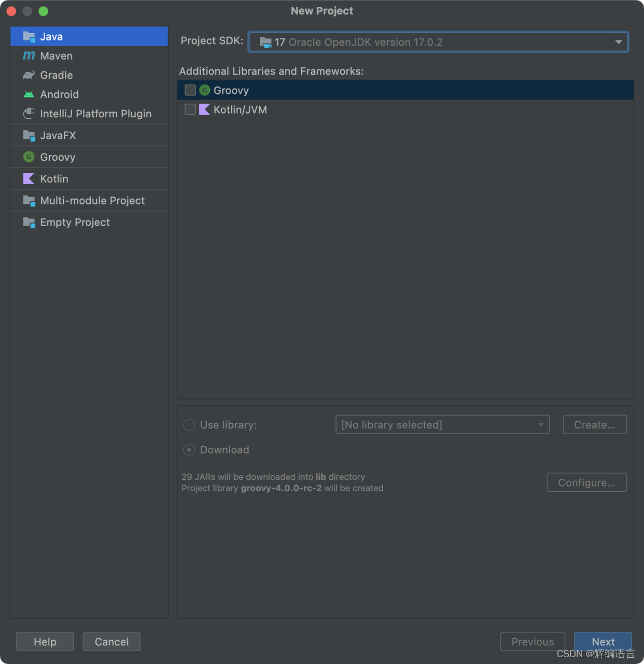The image size is (644, 664).
Task: Click the Help button
Action: point(45,642)
